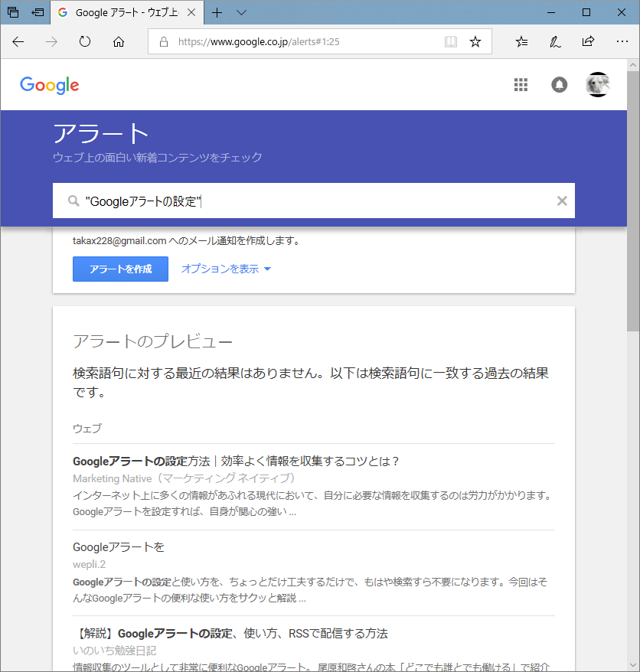Click inside the alert search input field
Screen dimensions: 640x672
[306, 201]
